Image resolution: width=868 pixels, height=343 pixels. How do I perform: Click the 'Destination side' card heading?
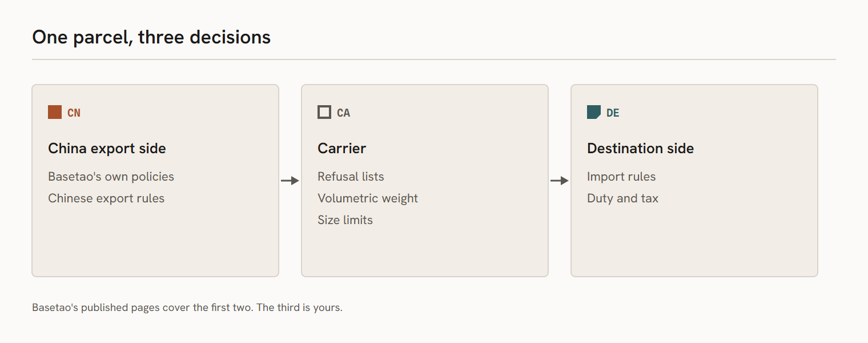640,149
